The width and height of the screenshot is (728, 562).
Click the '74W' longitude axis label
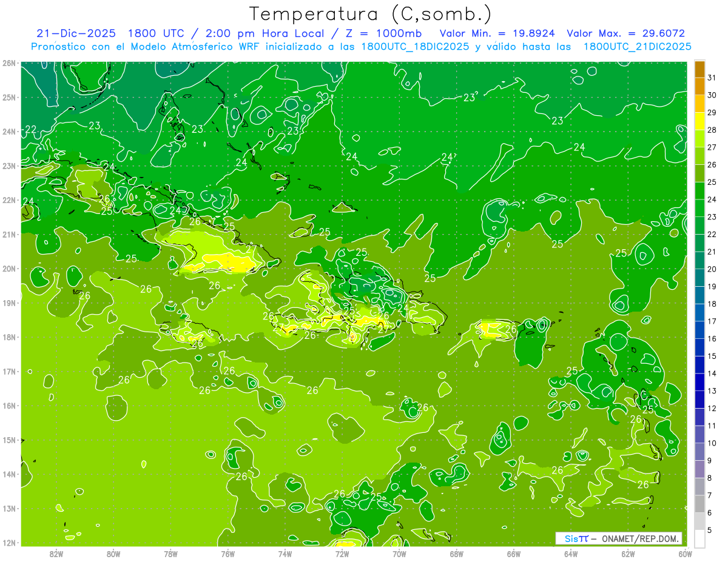(x=285, y=554)
